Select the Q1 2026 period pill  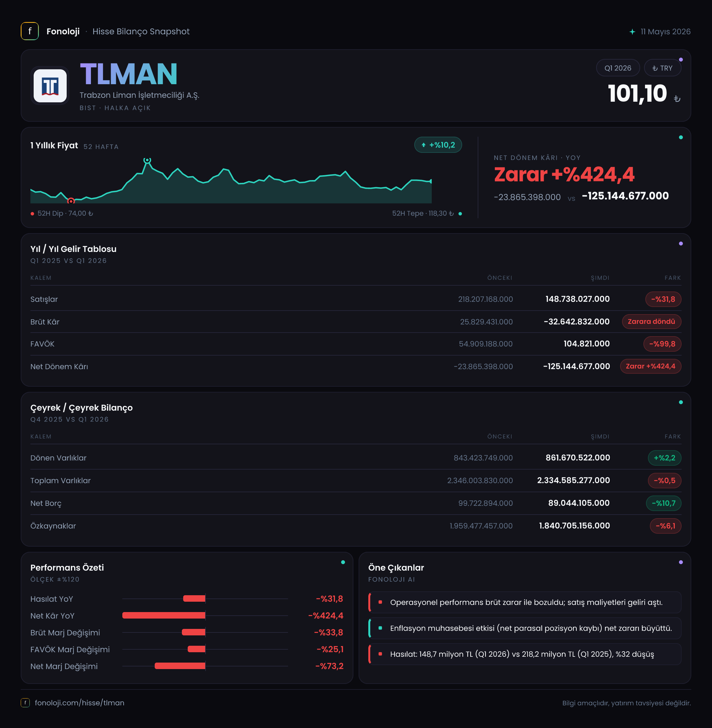tap(618, 68)
